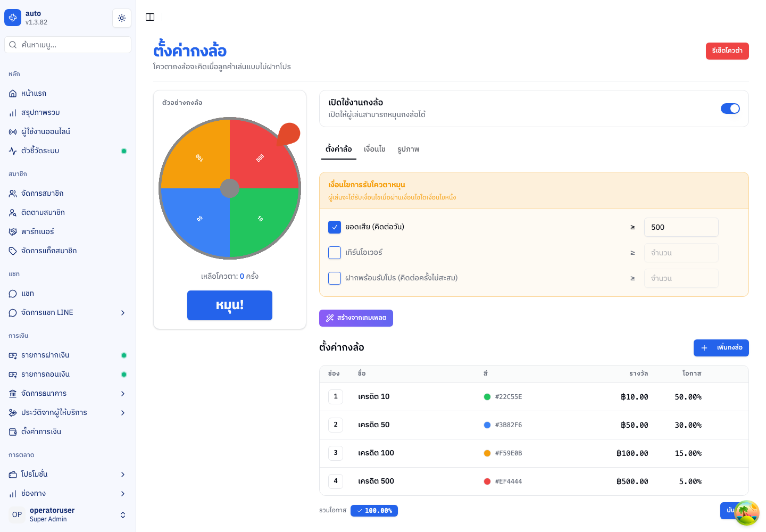Switch to the เงื่อนไข tab
The width and height of the screenshot is (766, 532).
coord(374,149)
